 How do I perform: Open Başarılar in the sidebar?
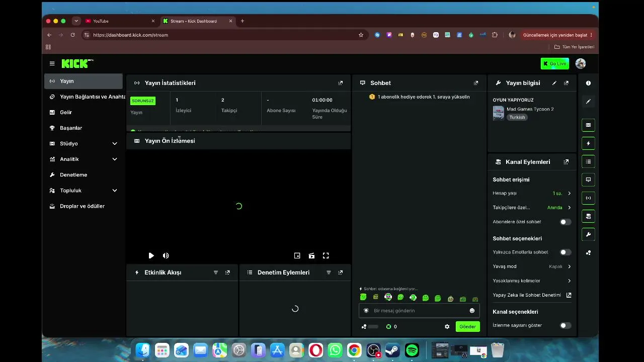84,128
